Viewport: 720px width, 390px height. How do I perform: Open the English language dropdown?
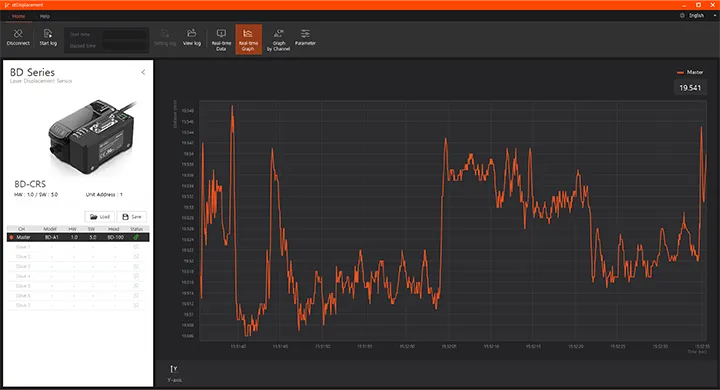point(698,16)
